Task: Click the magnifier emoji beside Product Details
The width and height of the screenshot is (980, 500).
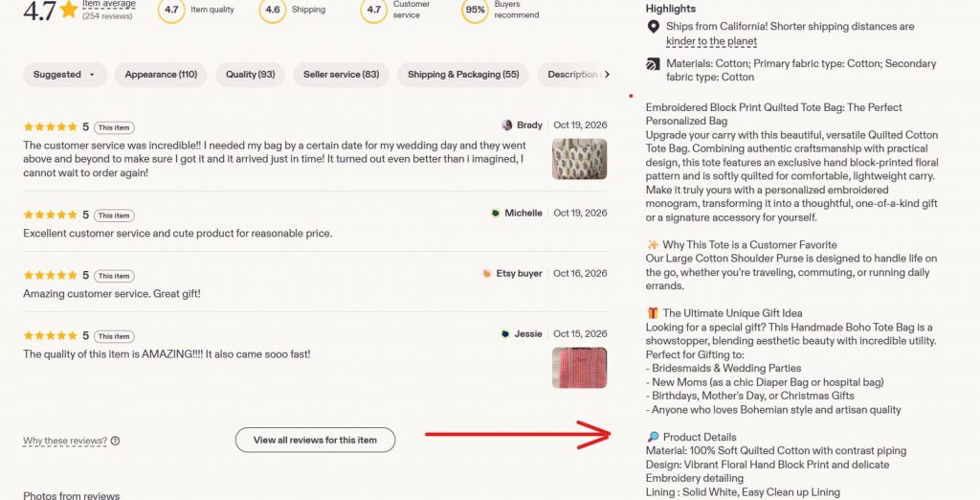Action: click(653, 437)
